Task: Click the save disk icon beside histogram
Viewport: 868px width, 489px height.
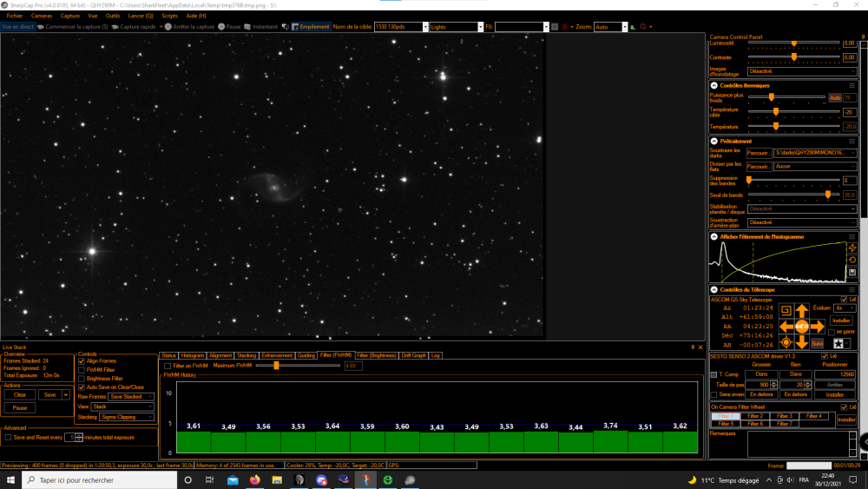Action: (x=852, y=272)
